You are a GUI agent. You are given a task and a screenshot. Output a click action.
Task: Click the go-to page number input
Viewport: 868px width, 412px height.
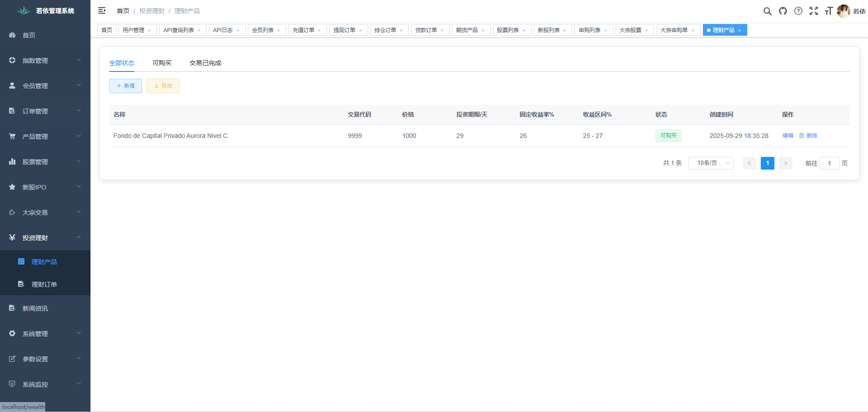coord(829,163)
